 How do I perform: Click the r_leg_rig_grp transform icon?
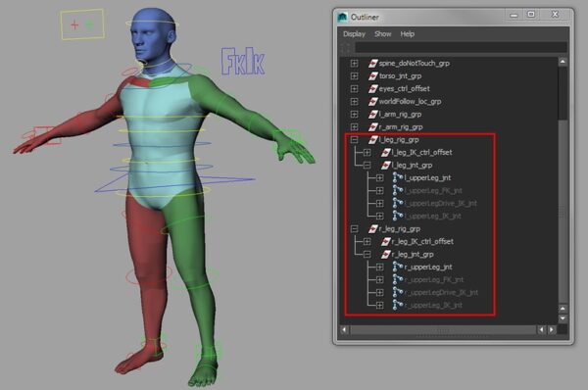point(372,228)
